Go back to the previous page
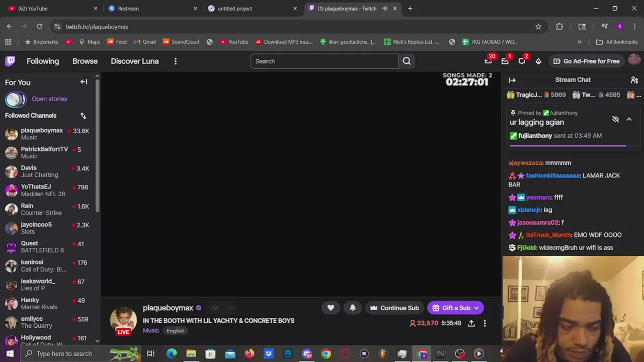 (x=9, y=27)
